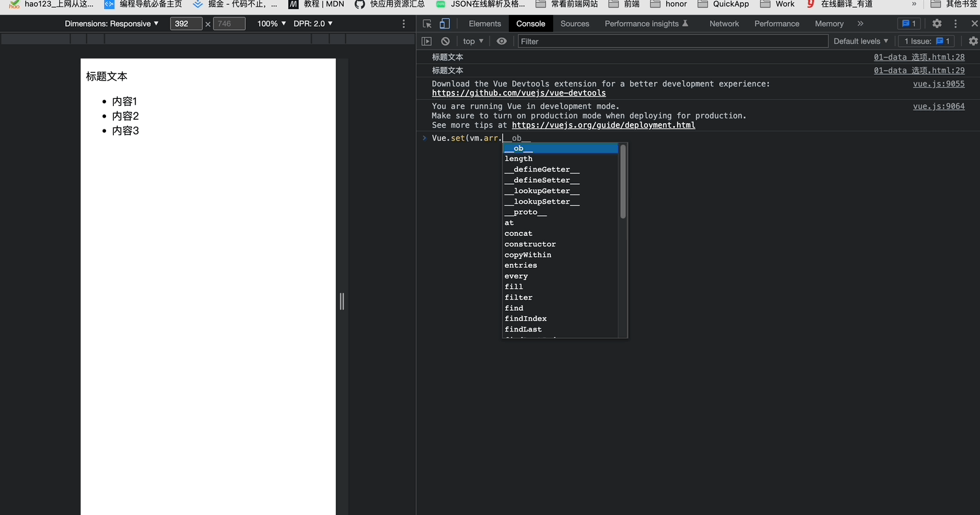The width and height of the screenshot is (980, 515).
Task: Open DevTools three-dot customize menu
Action: click(x=955, y=23)
